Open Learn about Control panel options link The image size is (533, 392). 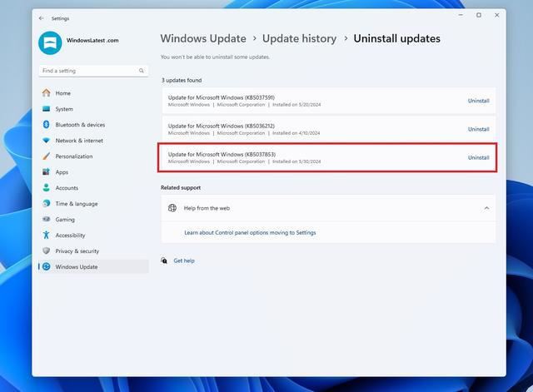(250, 233)
